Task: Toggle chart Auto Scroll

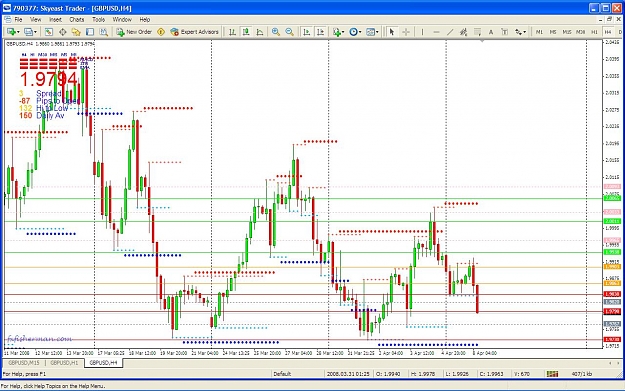Action: coord(307,32)
